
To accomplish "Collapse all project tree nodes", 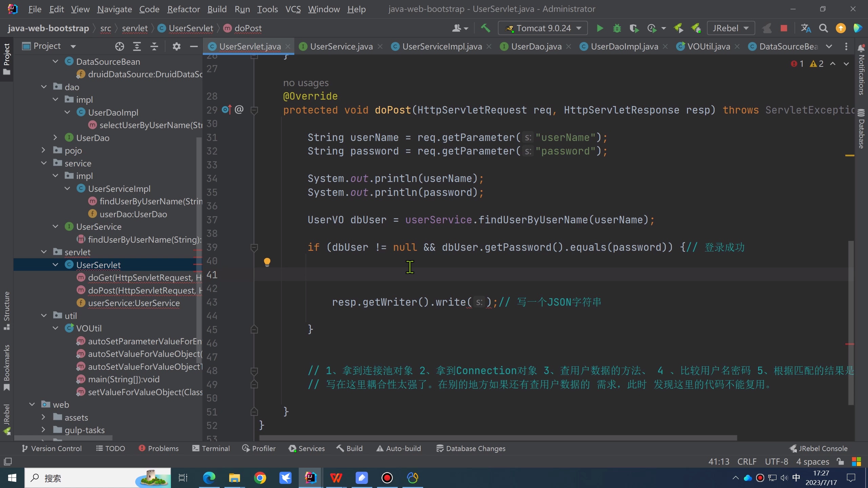I will 154,46.
